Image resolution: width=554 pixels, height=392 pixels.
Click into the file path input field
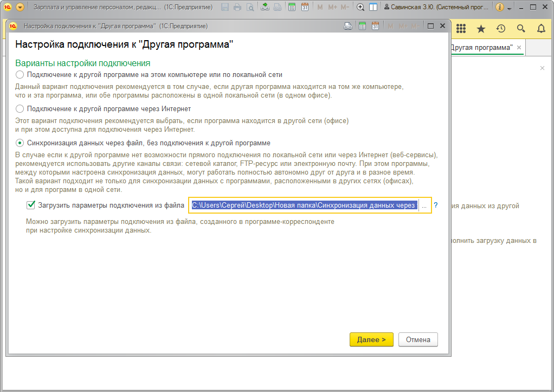[304, 205]
